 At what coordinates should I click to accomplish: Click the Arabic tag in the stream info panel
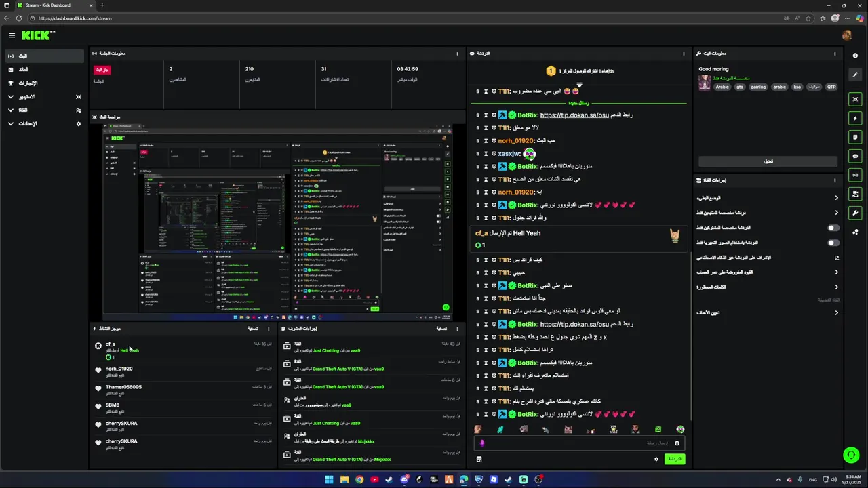pyautogui.click(x=722, y=87)
